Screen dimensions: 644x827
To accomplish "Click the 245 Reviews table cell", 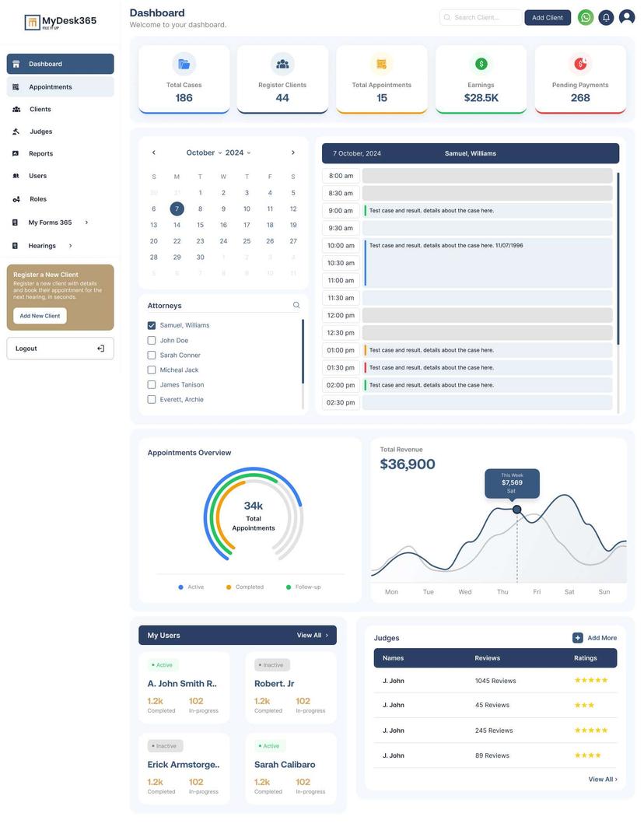I will (x=494, y=731).
